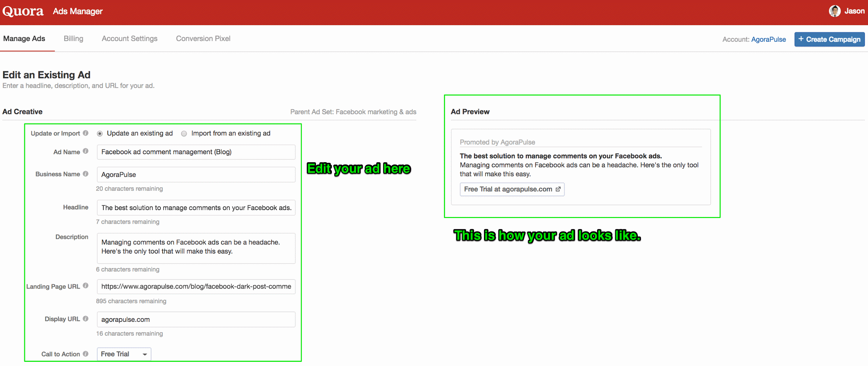Select Import from an existing ad radio

(184, 134)
